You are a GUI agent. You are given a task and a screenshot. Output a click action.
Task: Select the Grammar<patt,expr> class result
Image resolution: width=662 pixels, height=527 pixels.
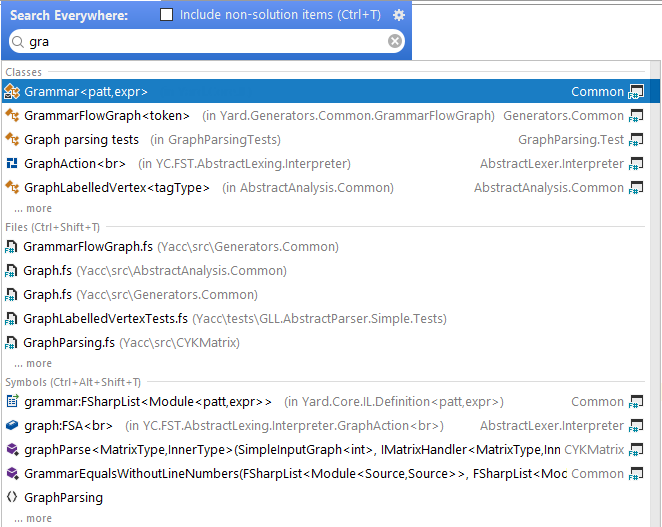click(86, 92)
